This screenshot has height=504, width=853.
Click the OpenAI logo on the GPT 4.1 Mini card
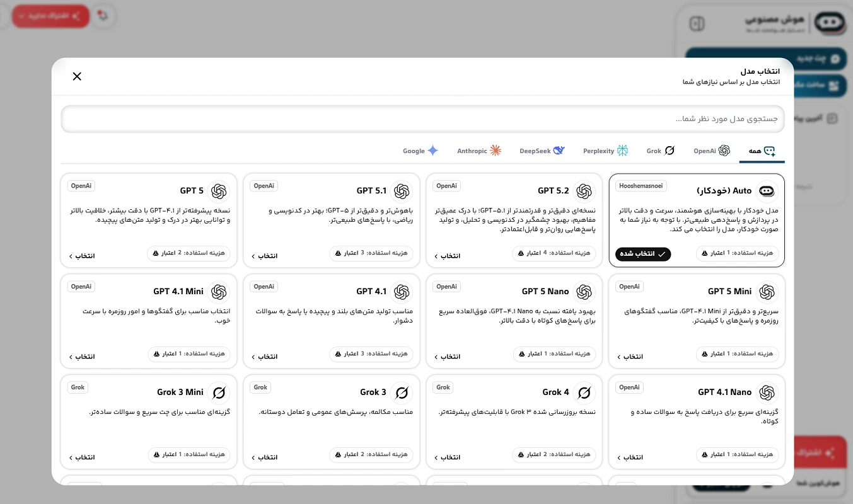coord(218,292)
